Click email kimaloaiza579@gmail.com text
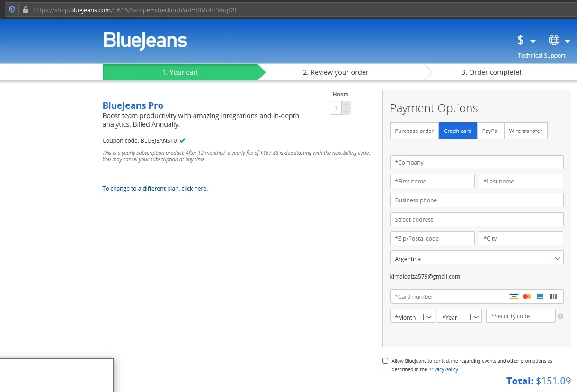 pyautogui.click(x=425, y=276)
